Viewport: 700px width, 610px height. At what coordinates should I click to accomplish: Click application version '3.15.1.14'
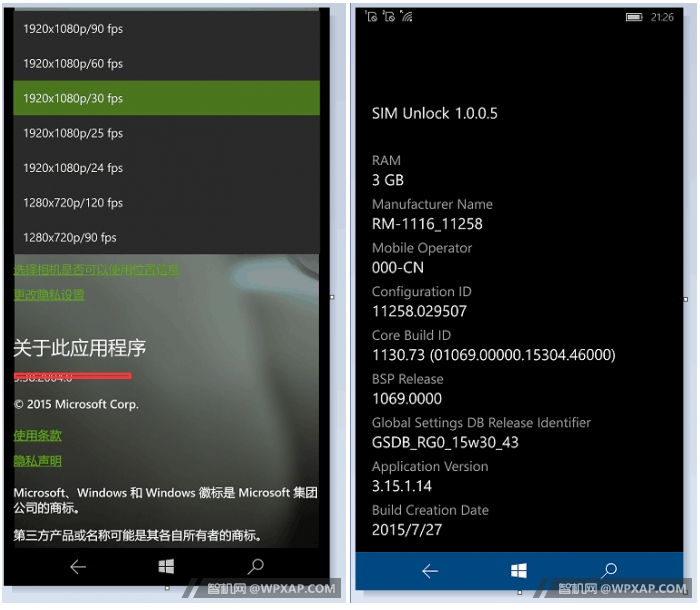[402, 486]
